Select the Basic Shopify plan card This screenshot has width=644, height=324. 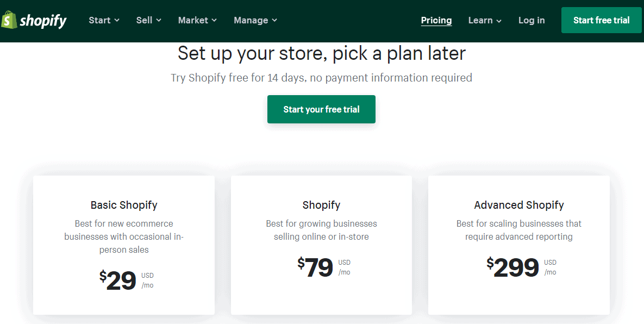pyautogui.click(x=123, y=245)
